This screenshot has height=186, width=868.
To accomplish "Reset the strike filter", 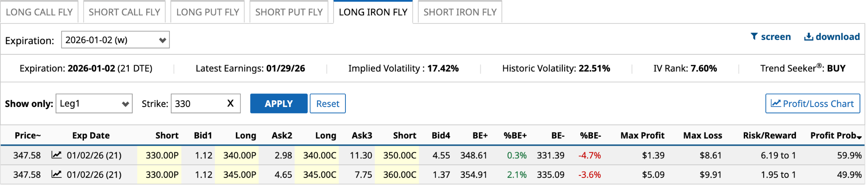I will [x=328, y=104].
